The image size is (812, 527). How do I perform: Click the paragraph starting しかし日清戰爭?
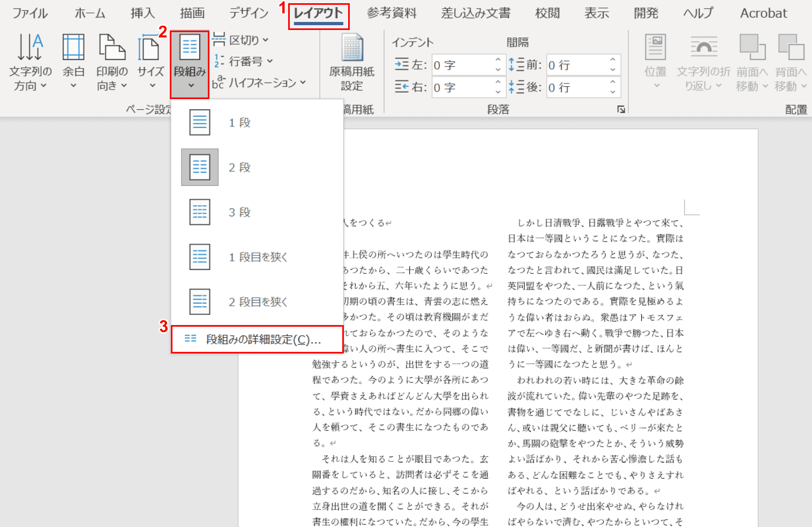596,293
